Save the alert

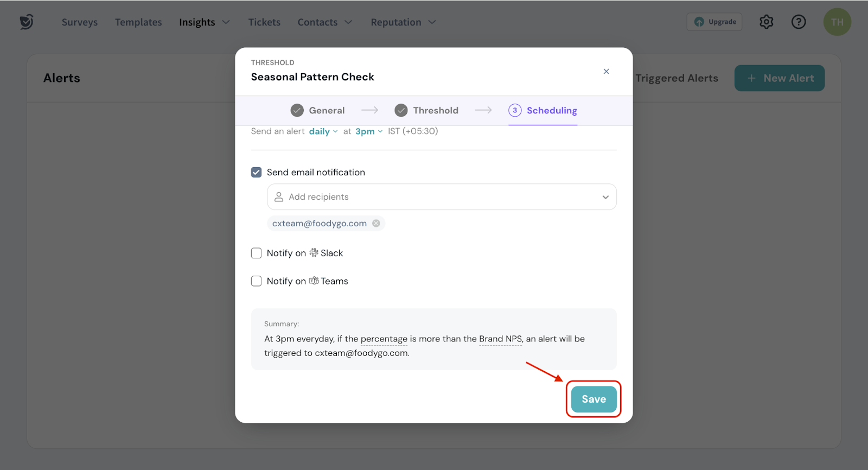coord(593,399)
